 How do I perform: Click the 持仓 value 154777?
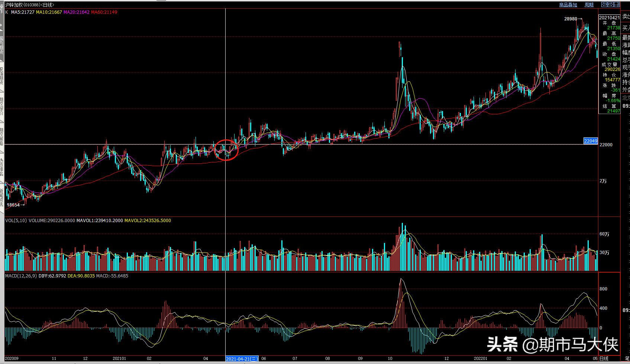pyautogui.click(x=612, y=80)
